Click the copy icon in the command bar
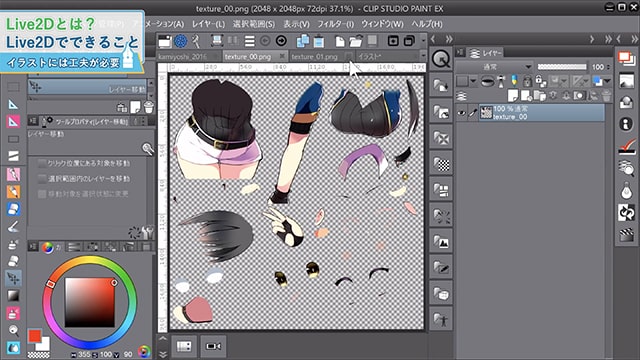640x360 pixels. coord(303,41)
